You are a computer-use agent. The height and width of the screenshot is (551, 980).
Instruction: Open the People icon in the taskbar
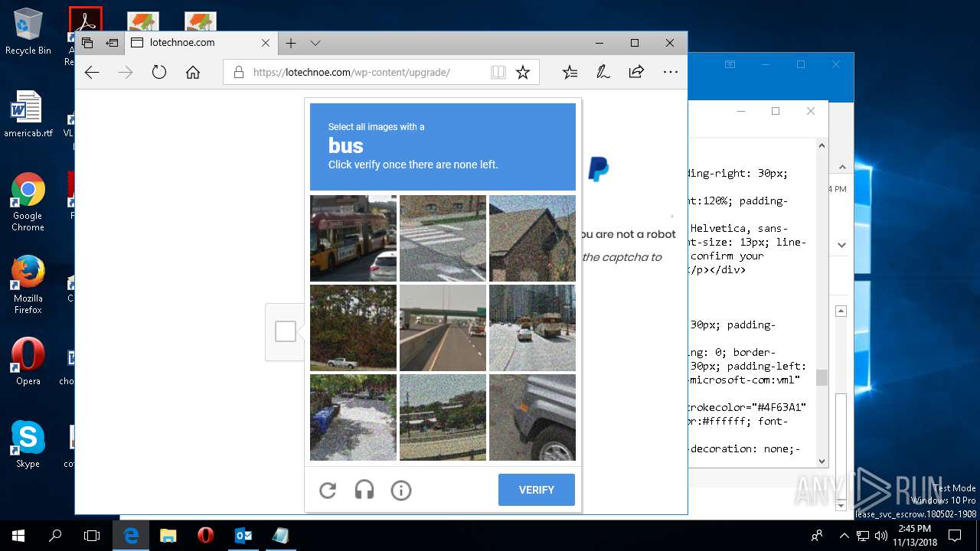click(x=817, y=536)
